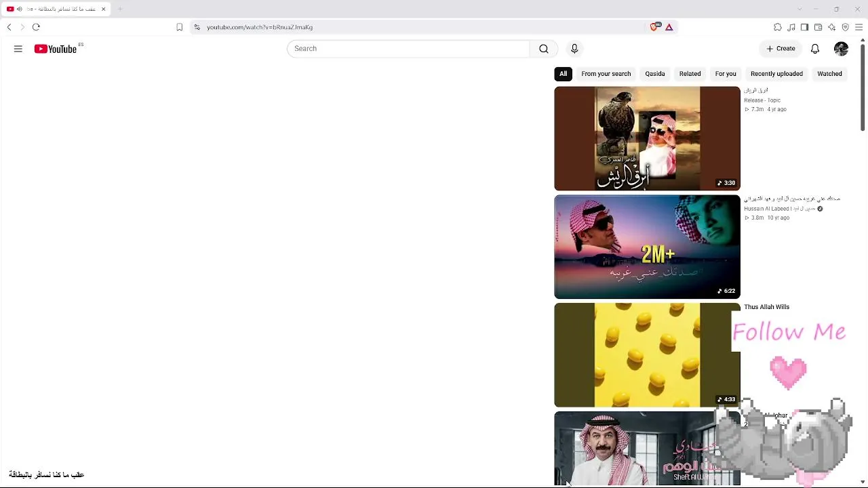Choose the For you chip
The height and width of the screenshot is (488, 868).
tap(726, 74)
